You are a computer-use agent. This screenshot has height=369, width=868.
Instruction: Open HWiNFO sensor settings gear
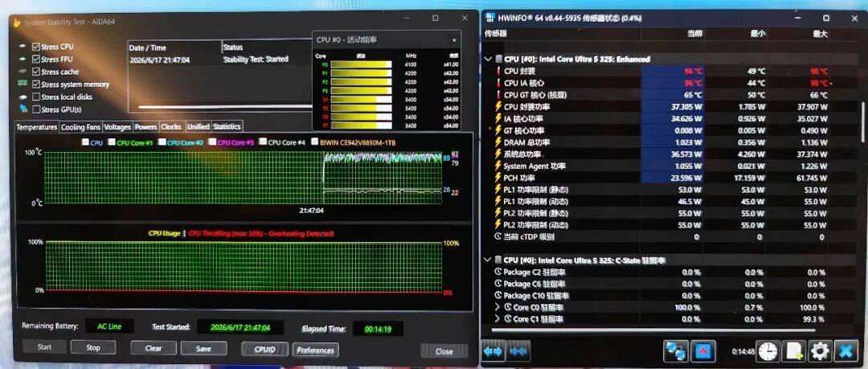coord(820,351)
